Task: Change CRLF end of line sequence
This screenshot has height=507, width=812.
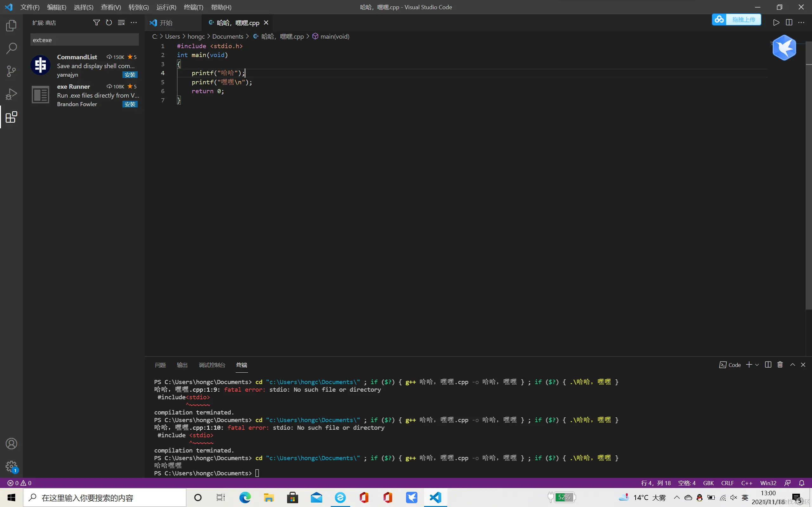Action: pyautogui.click(x=727, y=483)
